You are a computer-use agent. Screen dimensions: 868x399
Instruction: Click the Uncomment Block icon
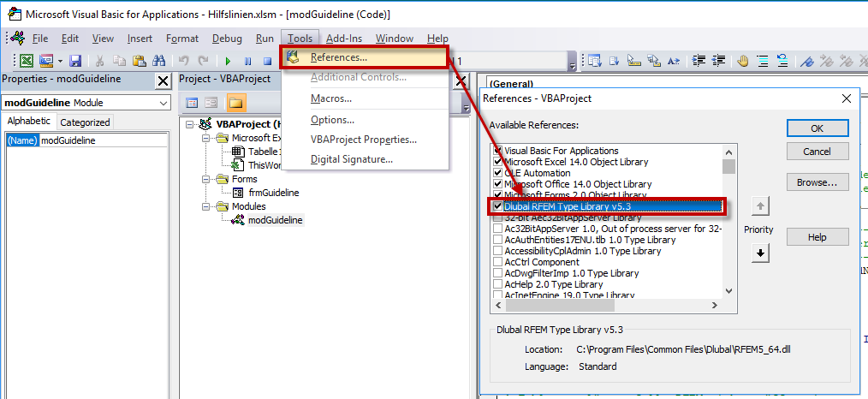(782, 61)
